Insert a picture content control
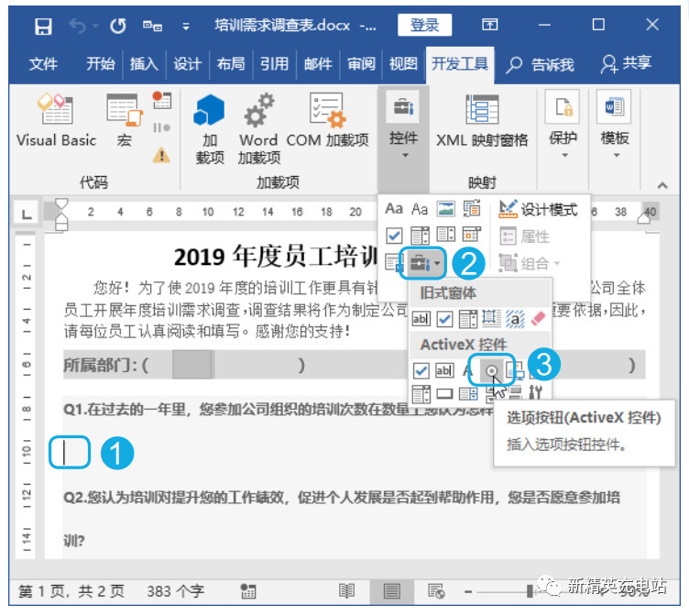 (445, 208)
